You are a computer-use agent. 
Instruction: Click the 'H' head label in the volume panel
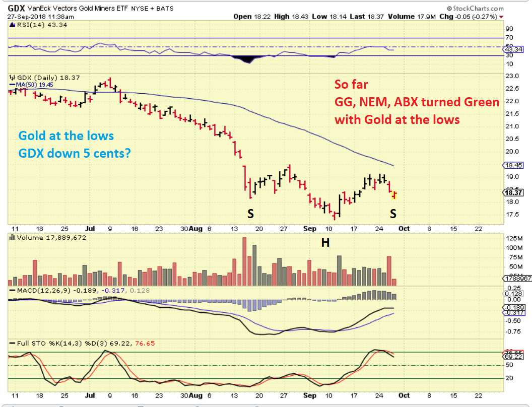coord(325,242)
